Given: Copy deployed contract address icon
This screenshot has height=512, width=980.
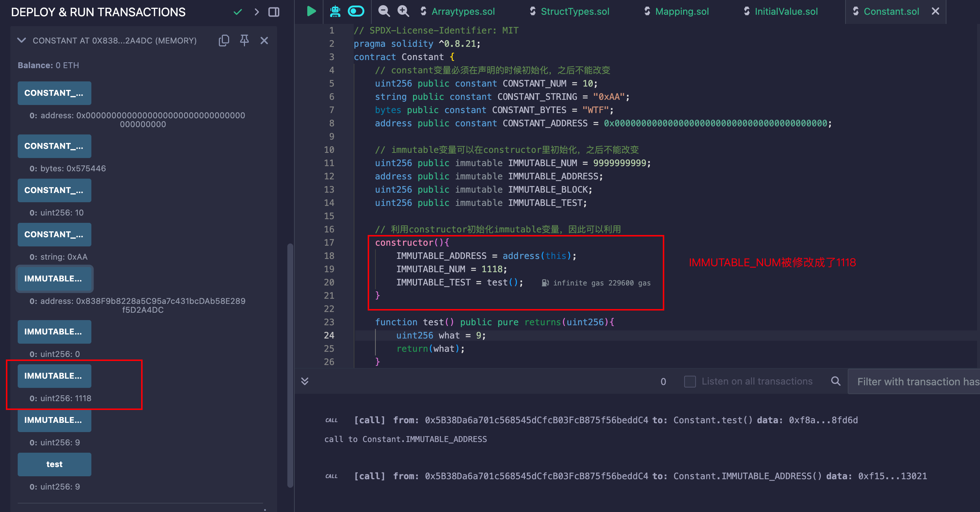Looking at the screenshot, I should (224, 40).
